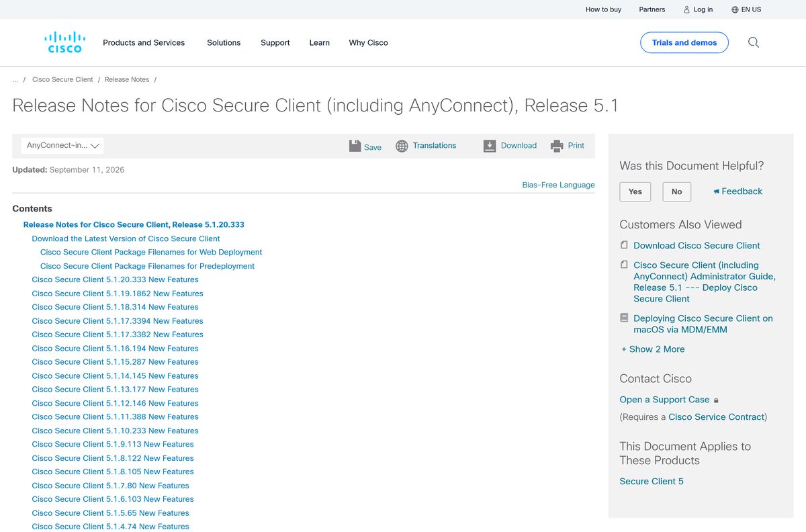Open 5.1.17.3394 New Features link
Viewport: 806px width, 532px height.
coord(118,321)
